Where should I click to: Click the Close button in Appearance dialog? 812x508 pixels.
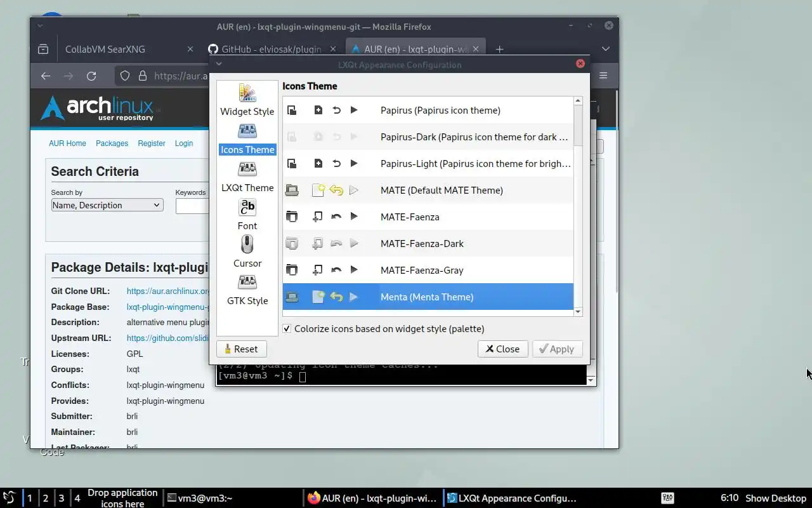pyautogui.click(x=502, y=349)
